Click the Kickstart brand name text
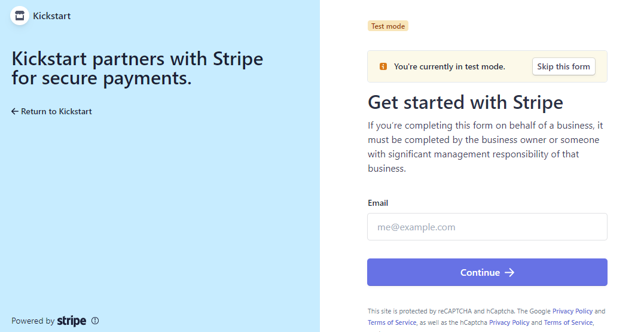644x332 pixels. pos(52,16)
